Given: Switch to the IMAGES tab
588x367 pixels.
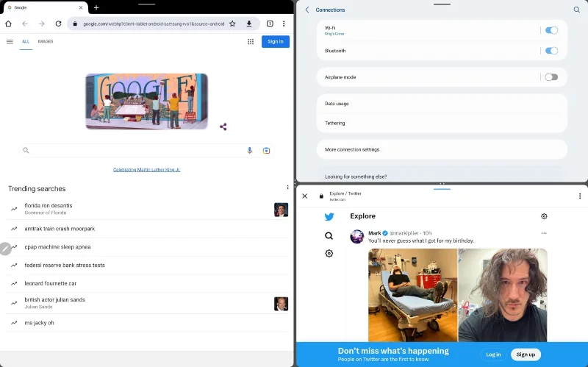Looking at the screenshot, I should click(x=46, y=42).
